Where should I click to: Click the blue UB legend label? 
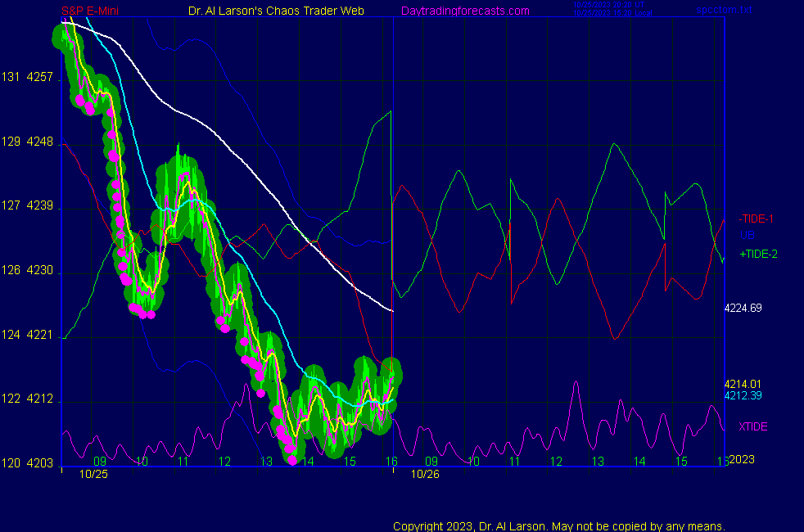748,235
